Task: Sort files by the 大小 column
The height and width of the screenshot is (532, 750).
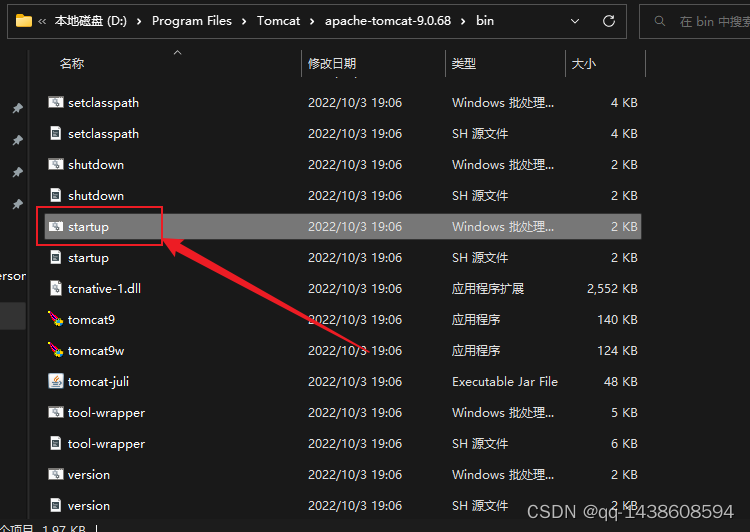Action: point(584,64)
